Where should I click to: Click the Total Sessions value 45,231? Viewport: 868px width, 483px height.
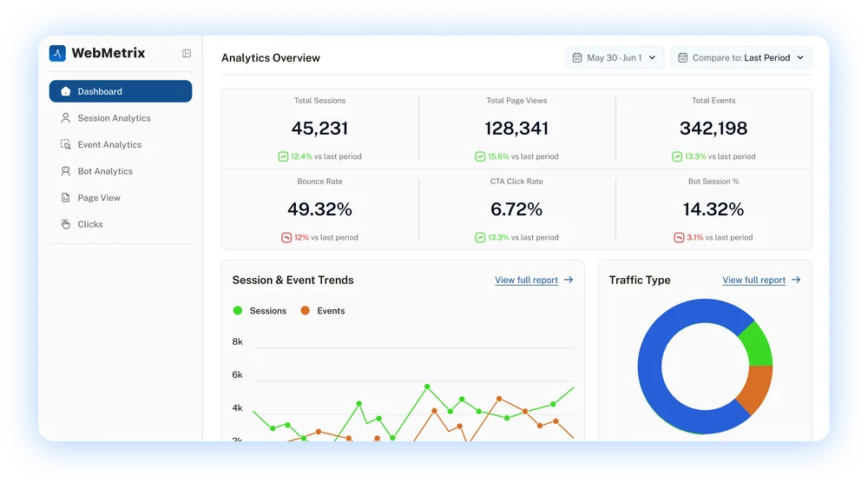click(320, 129)
